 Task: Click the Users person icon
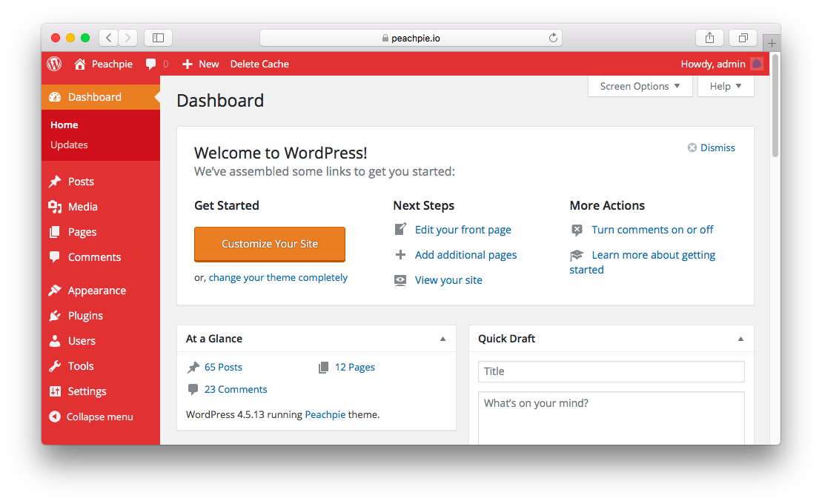click(x=55, y=341)
